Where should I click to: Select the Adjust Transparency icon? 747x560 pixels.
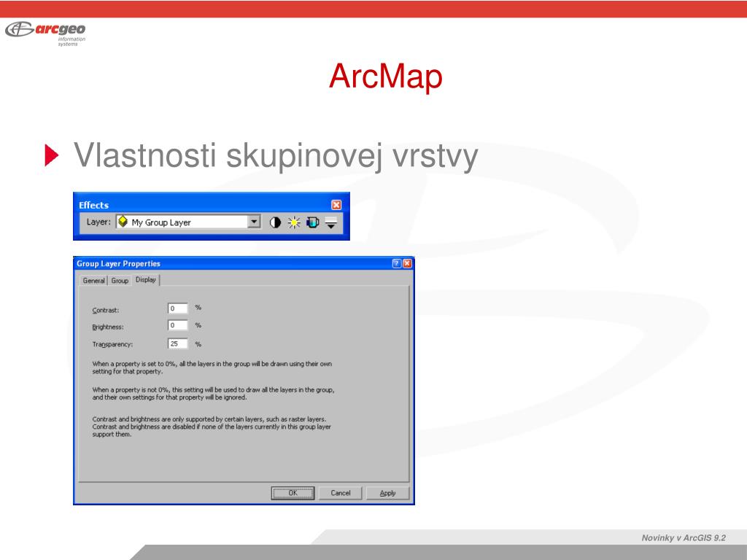pos(312,222)
